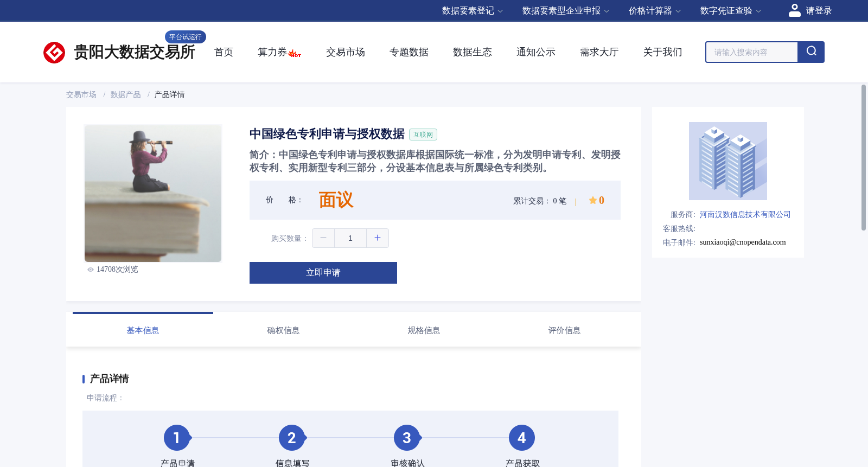Focus the search input field
Viewport: 868px width, 467px height.
point(752,52)
